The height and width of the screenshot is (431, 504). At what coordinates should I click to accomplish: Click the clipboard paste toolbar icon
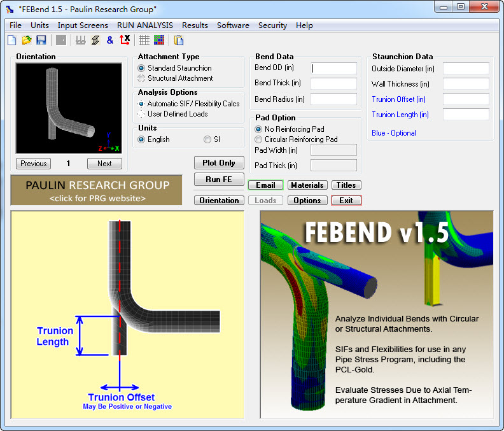tap(179, 40)
